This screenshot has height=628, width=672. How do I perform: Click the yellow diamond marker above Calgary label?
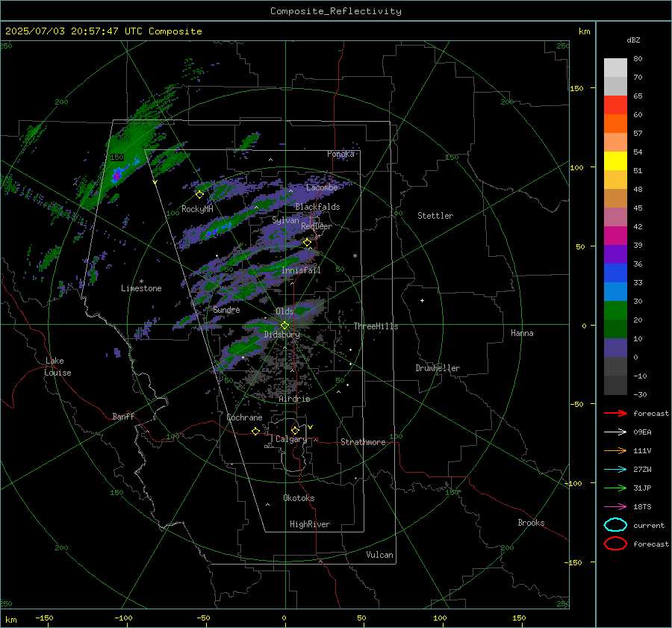click(295, 430)
